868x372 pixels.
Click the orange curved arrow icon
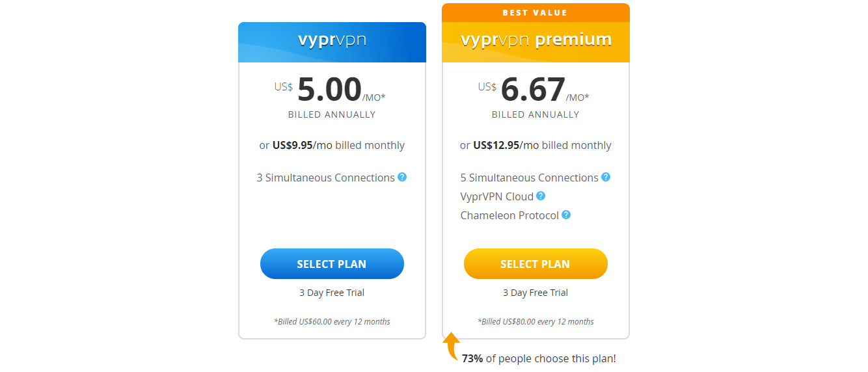point(452,347)
